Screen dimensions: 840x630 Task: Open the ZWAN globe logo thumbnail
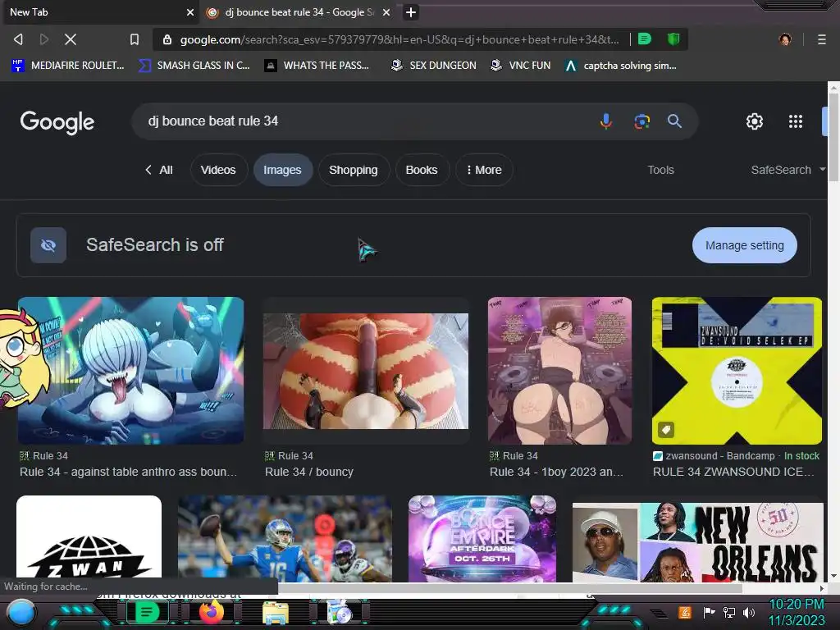pyautogui.click(x=89, y=537)
